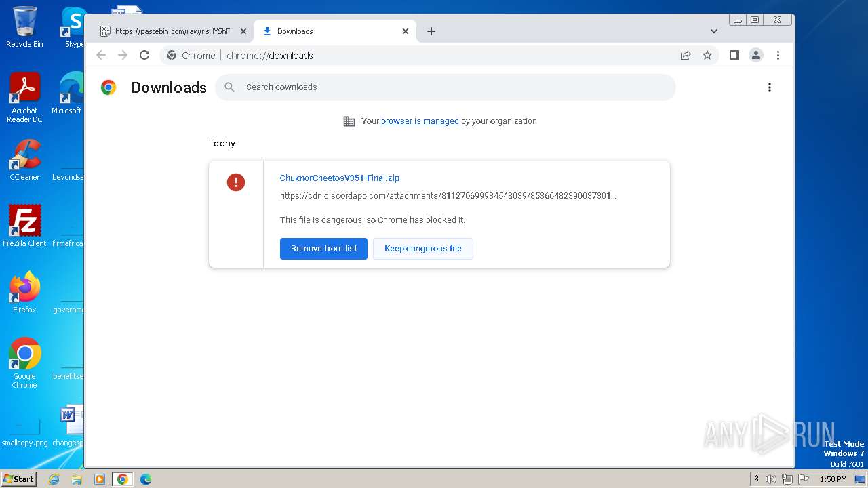The image size is (868, 488).
Task: Open Chrome's three-dot menu
Action: point(778,56)
